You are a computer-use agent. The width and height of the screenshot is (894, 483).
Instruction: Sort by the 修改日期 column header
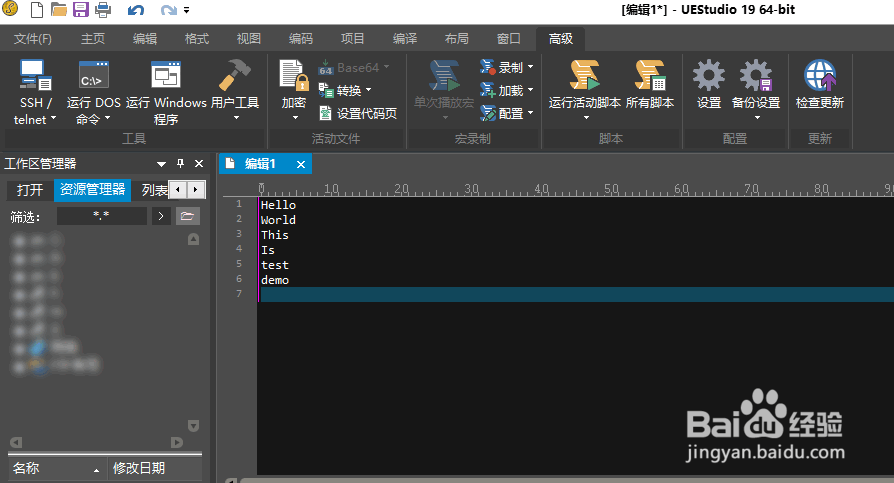click(155, 468)
